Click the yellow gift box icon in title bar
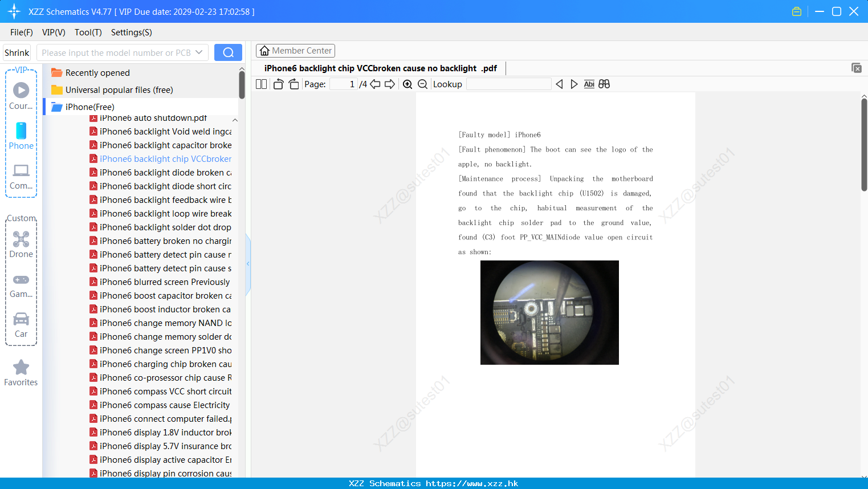The width and height of the screenshot is (868, 489). 797,11
